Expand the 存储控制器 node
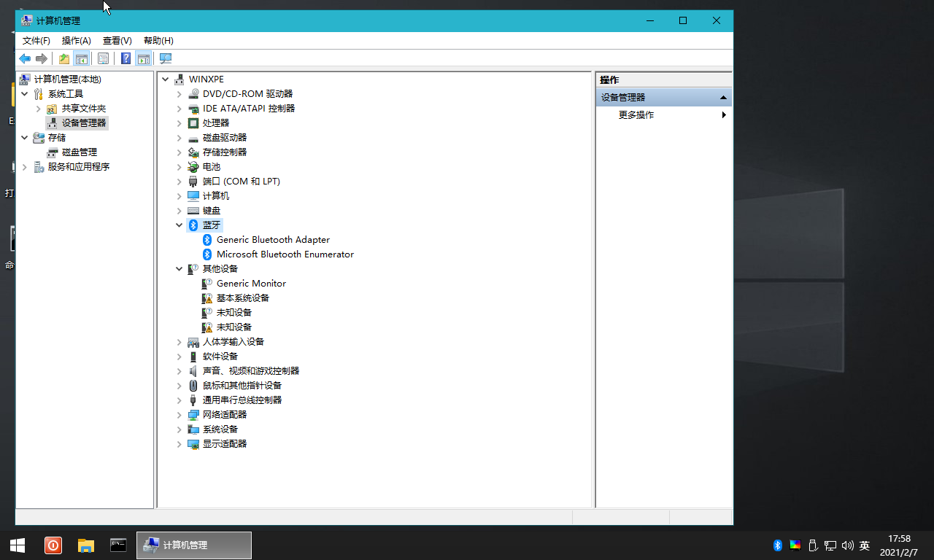This screenshot has height=560, width=934. (x=180, y=152)
